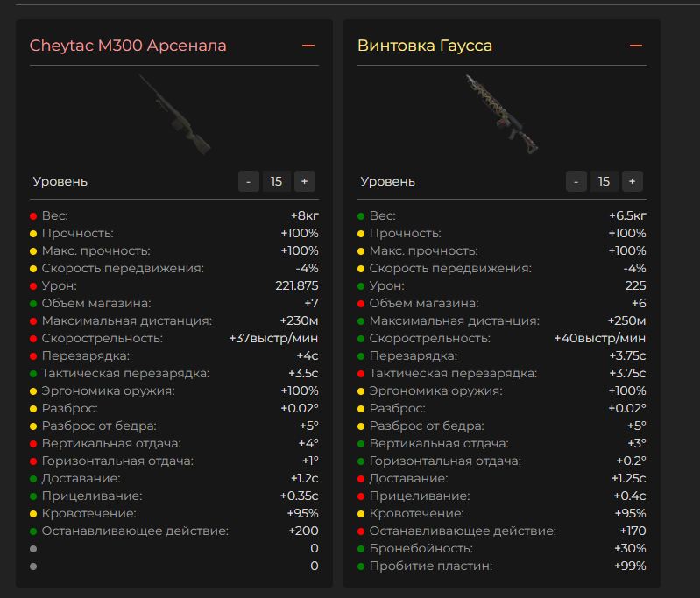Click Gauss rifle's Кровотечение label
This screenshot has width=700, height=598.
(416, 514)
